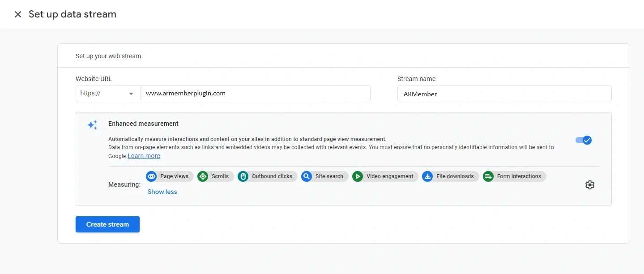Screen dimensions: 644x274
Task: Click the Stream name input field
Action: [504, 94]
